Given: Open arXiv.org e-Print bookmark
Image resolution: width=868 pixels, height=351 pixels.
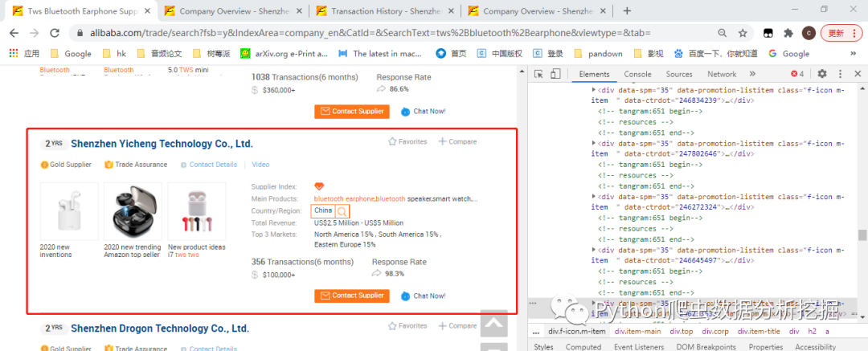Looking at the screenshot, I should (x=284, y=54).
